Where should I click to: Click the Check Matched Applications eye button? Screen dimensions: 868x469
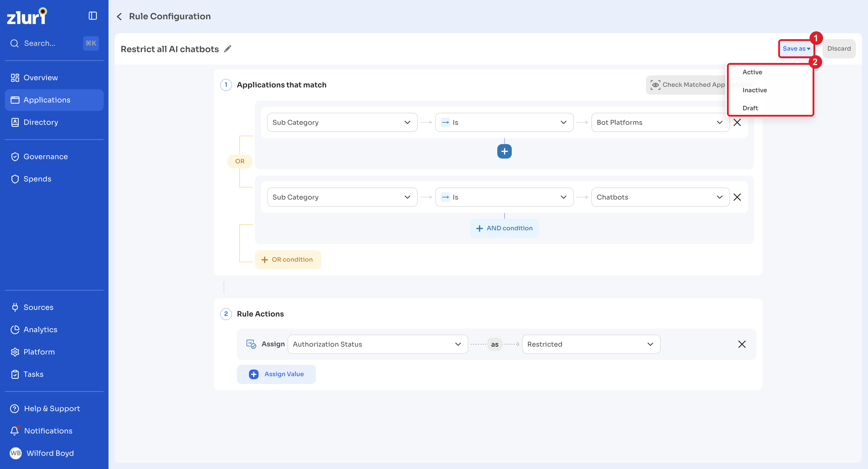point(687,85)
